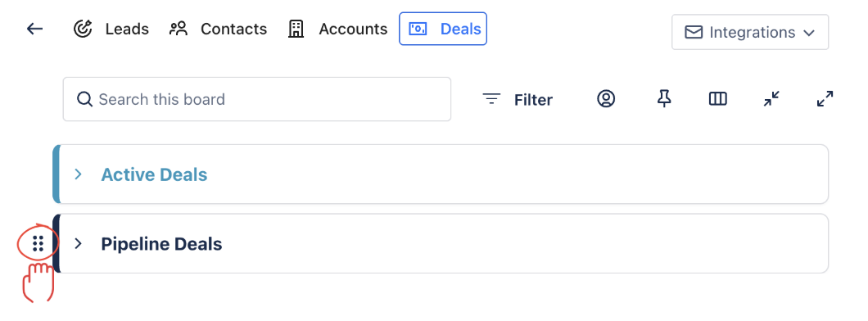Open the Accounts tab
Screen dimensions: 868x321
[337, 29]
